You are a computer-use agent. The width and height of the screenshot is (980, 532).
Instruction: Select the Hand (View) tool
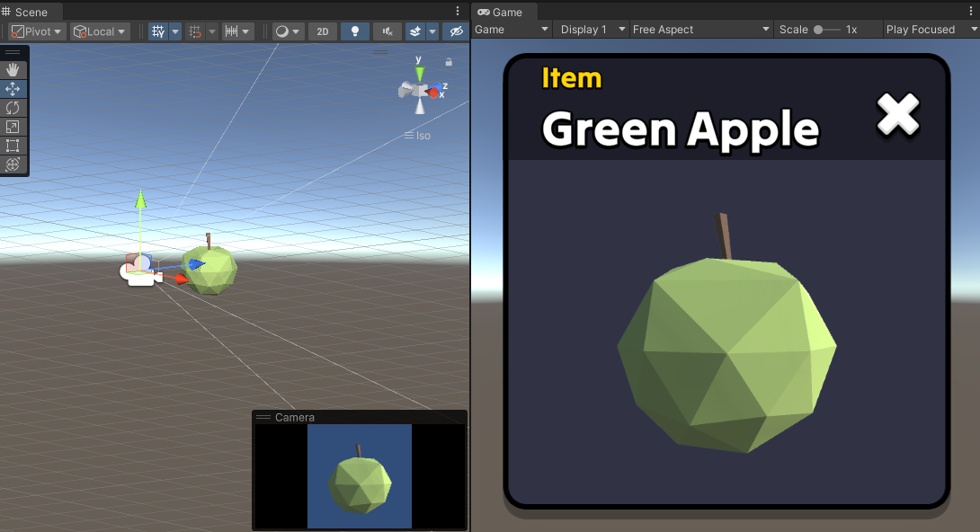tap(13, 70)
